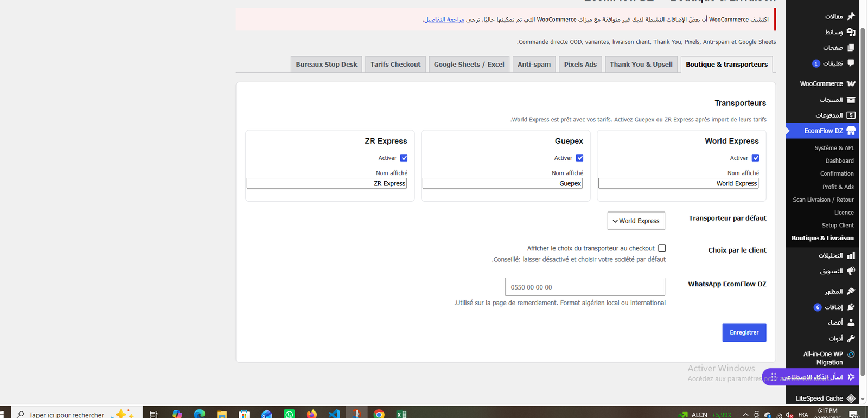Open المدفوعات payments dollar icon
868x418 pixels.
[x=851, y=115]
